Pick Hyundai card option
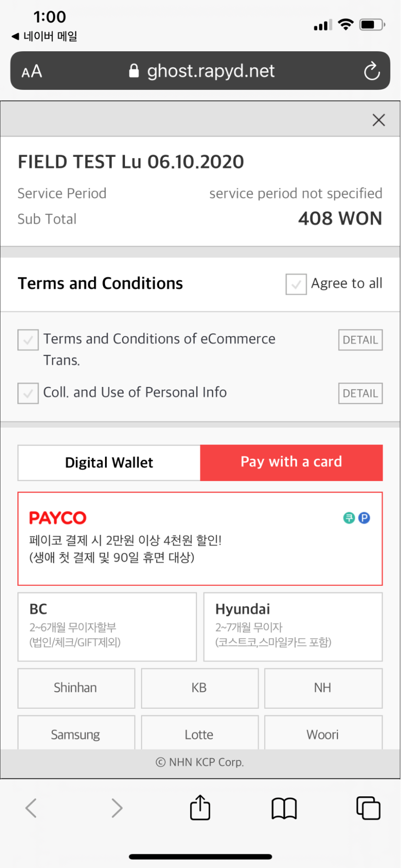Screen dimensions: 401x868 [x=293, y=627]
